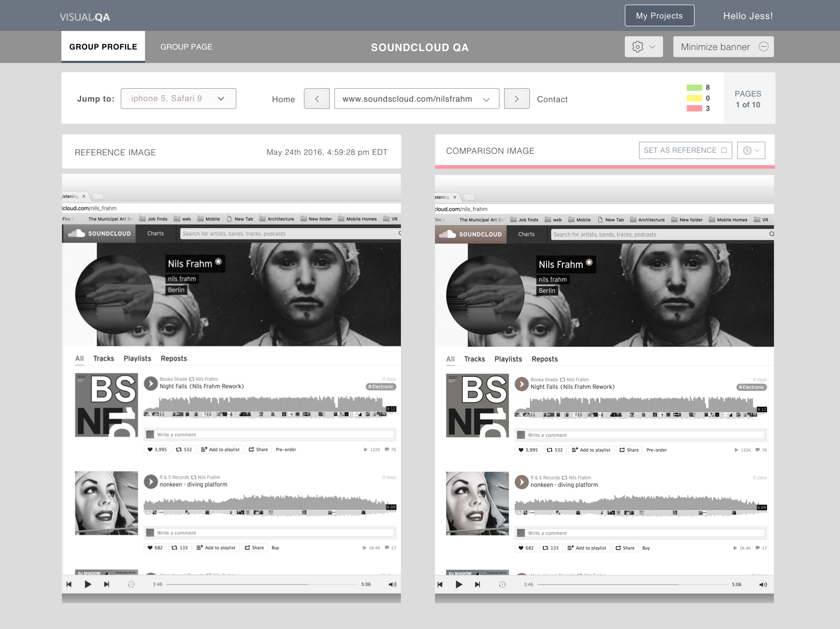Select the Reposts tab in comparison image
Image resolution: width=840 pixels, height=629 pixels.
click(x=545, y=359)
